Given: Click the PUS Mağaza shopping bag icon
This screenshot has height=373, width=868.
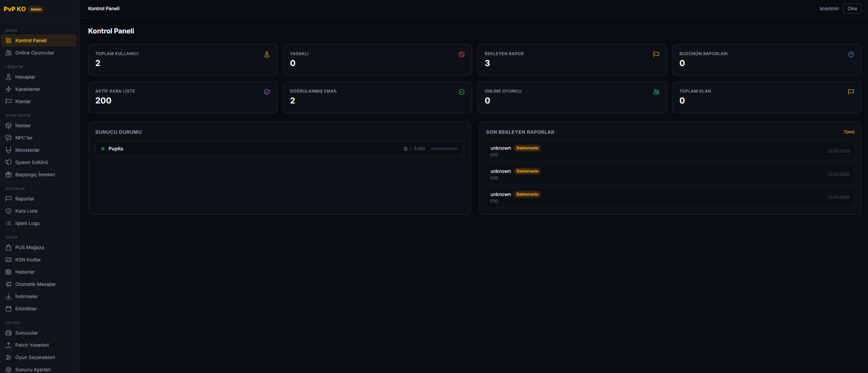Looking at the screenshot, I should [9, 247].
